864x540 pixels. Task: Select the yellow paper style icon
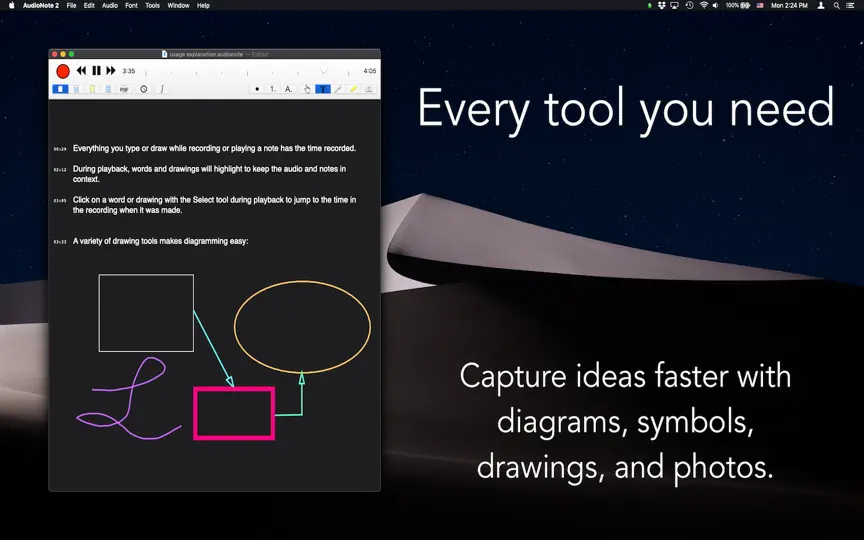coord(93,89)
